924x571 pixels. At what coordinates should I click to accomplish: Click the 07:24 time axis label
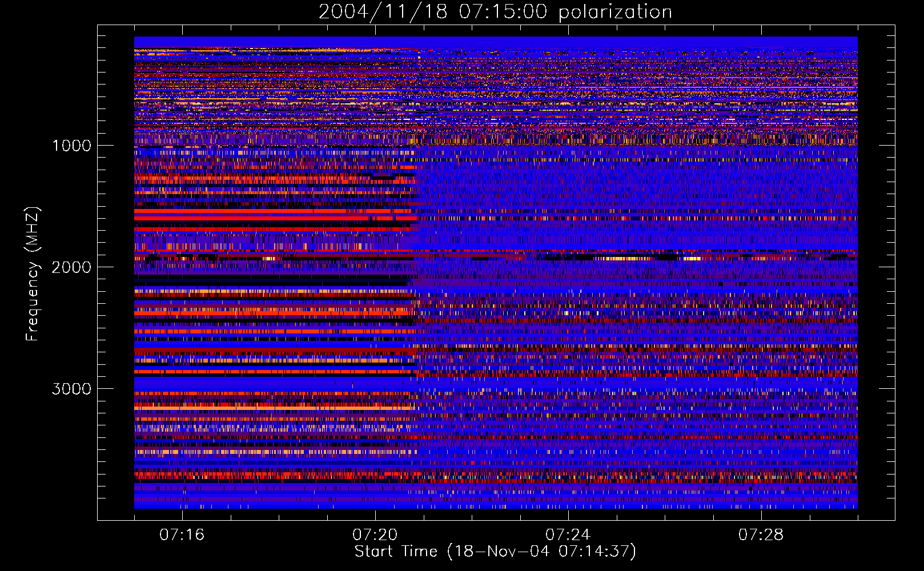568,535
